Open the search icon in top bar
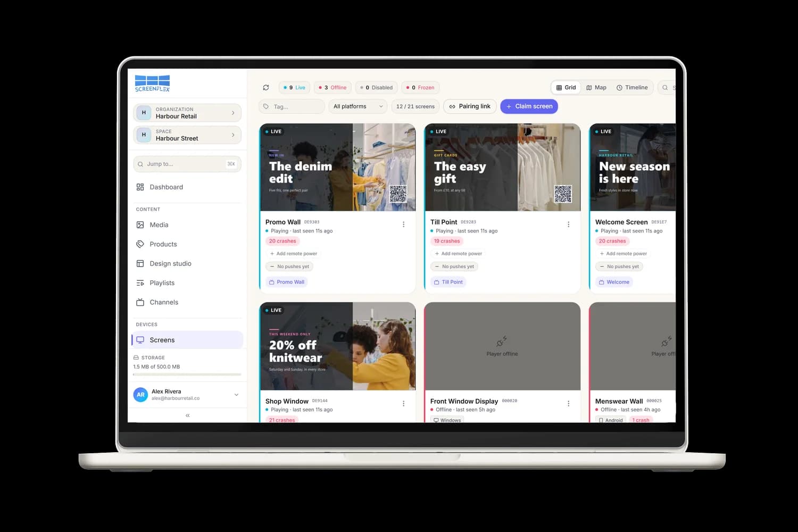This screenshot has height=532, width=798. click(665, 88)
